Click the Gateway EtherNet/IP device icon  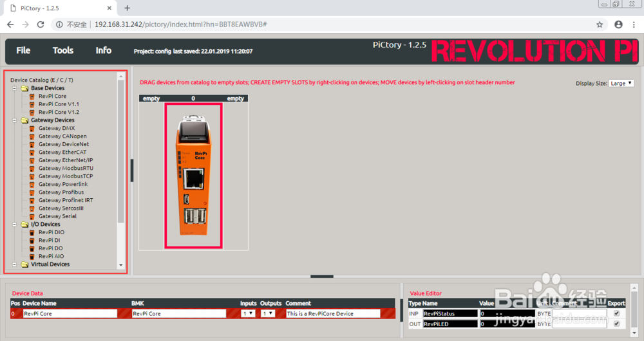coord(32,160)
